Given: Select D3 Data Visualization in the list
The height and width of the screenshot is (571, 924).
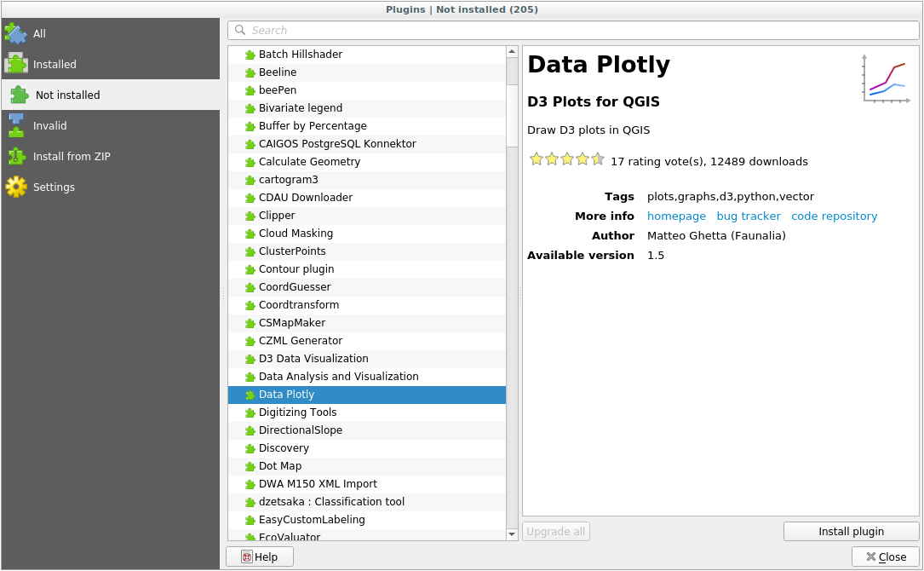Looking at the screenshot, I should (x=313, y=359).
